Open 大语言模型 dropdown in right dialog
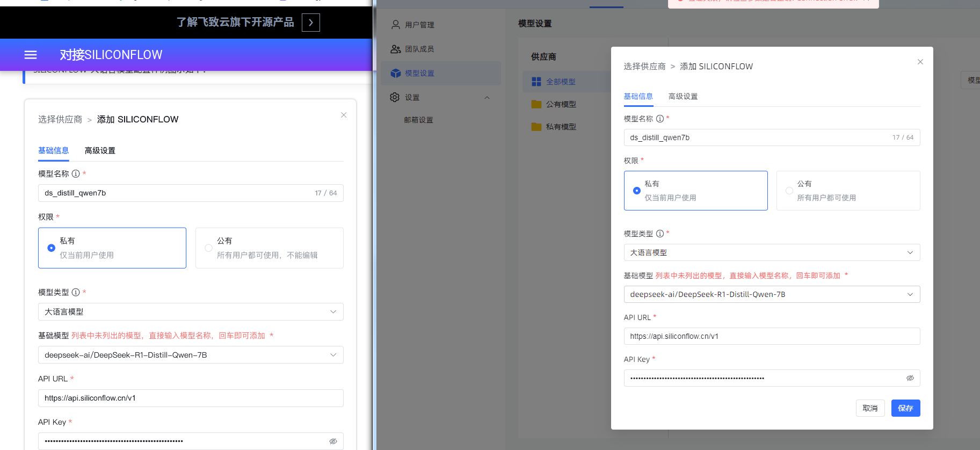The height and width of the screenshot is (450, 980). (x=772, y=252)
